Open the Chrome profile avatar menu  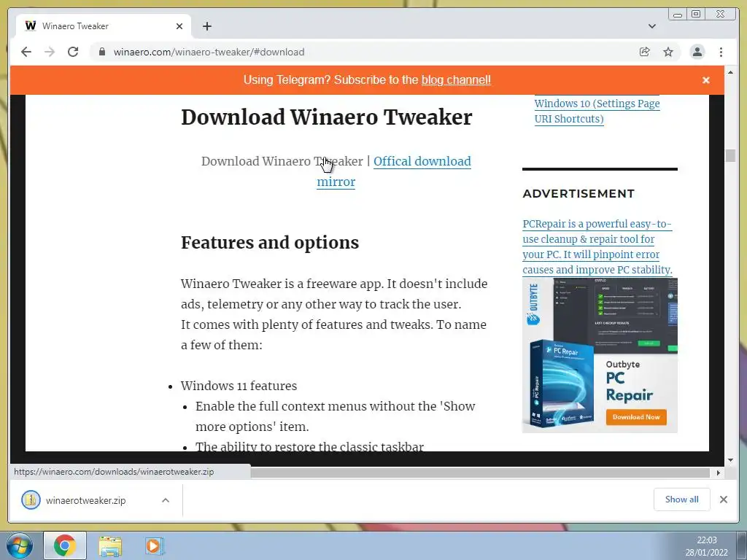pos(697,52)
